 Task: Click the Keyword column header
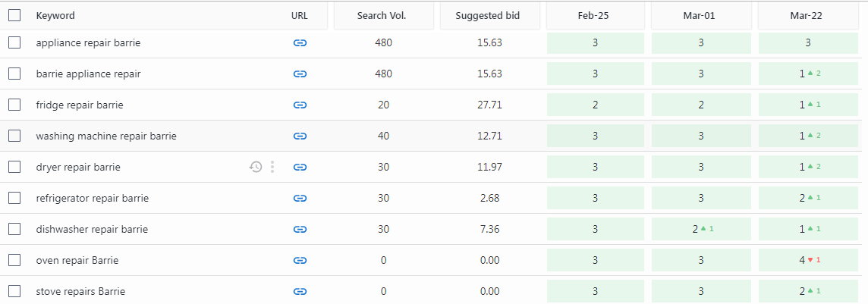pos(55,15)
